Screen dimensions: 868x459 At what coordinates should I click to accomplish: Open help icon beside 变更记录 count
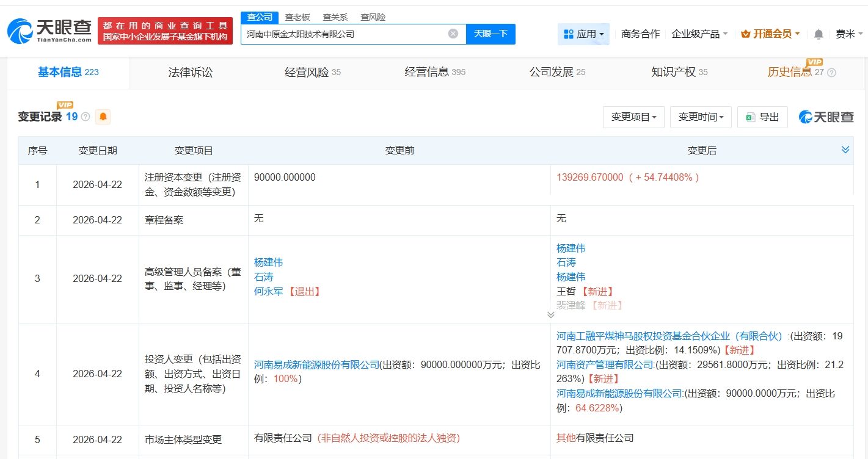point(85,117)
